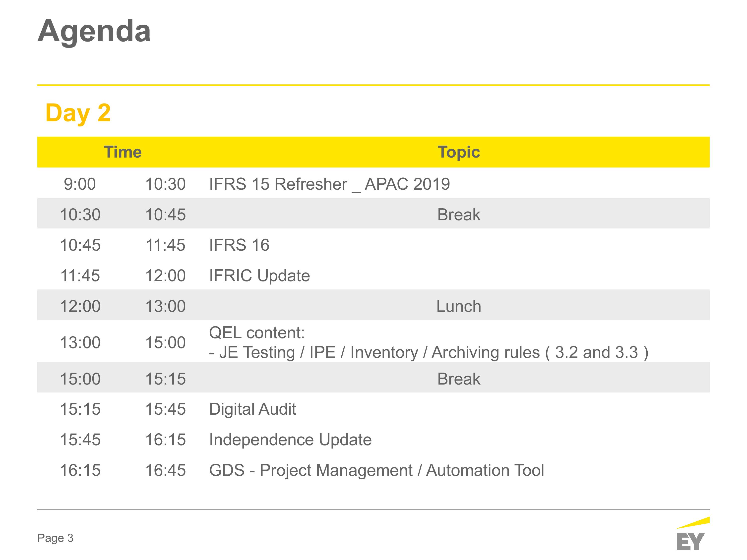Click the Time column header

coord(123,152)
